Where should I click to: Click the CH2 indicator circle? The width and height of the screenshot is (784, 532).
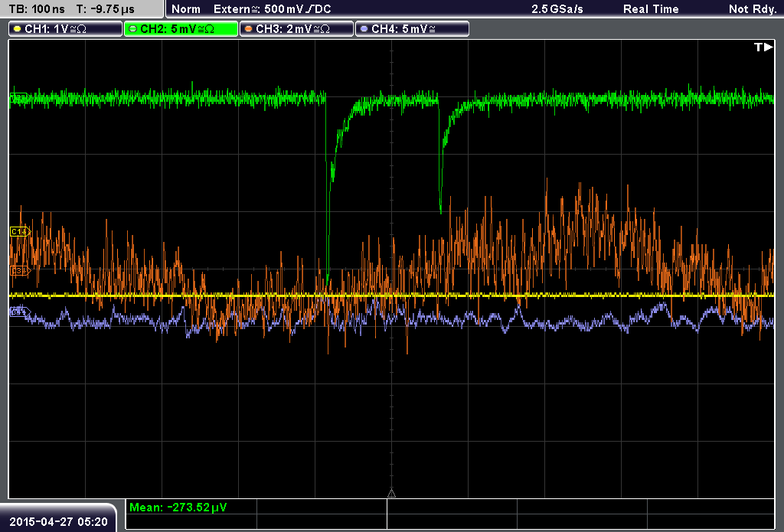tap(133, 29)
